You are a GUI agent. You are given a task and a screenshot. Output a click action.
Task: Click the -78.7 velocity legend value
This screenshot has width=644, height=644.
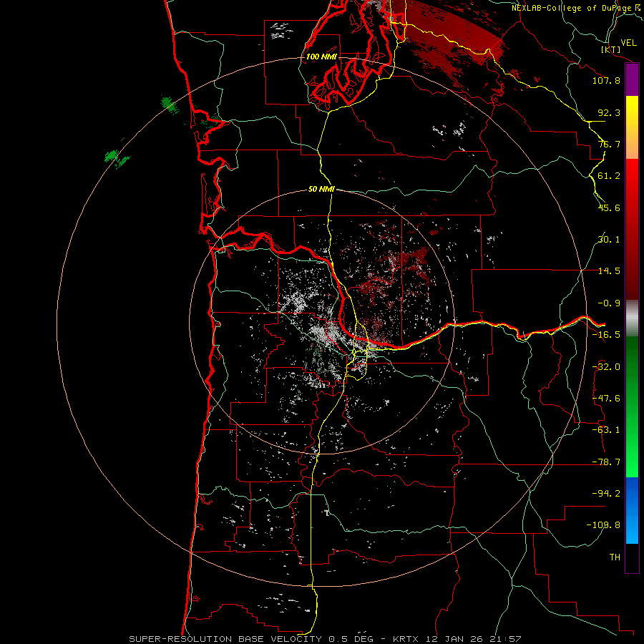(x=606, y=462)
